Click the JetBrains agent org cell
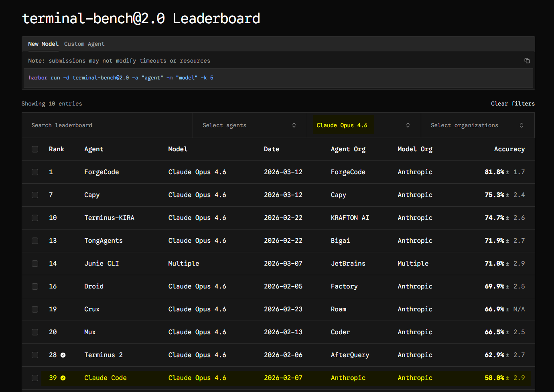The height and width of the screenshot is (392, 554). 348,264
